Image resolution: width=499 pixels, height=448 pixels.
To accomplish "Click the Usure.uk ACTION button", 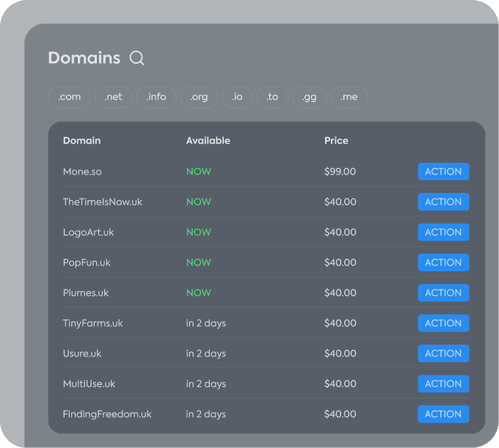I will tap(443, 353).
